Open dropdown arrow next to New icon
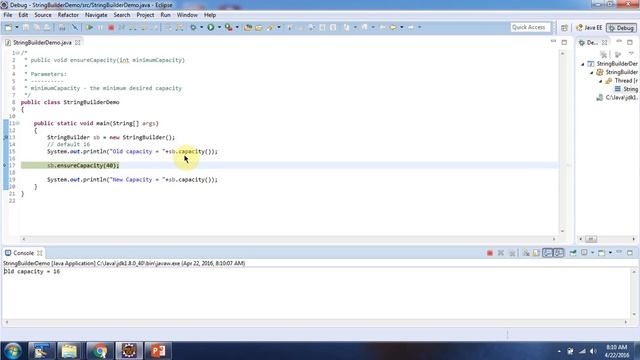Image resolution: width=640 pixels, height=360 pixels. [x=17, y=27]
